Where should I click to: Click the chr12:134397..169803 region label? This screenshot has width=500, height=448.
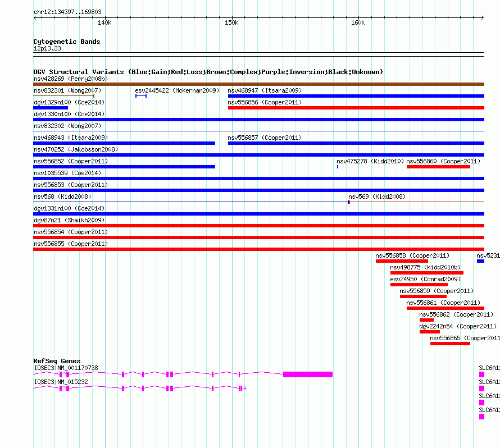67,12
